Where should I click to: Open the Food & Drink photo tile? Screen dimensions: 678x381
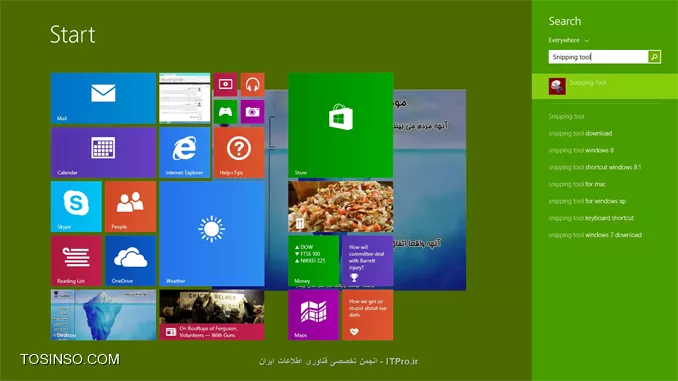[341, 207]
